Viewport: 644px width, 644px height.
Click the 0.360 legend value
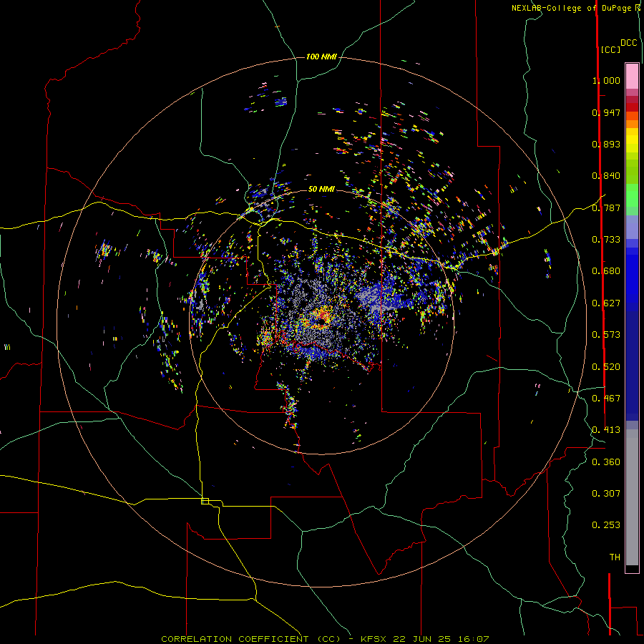[606, 462]
